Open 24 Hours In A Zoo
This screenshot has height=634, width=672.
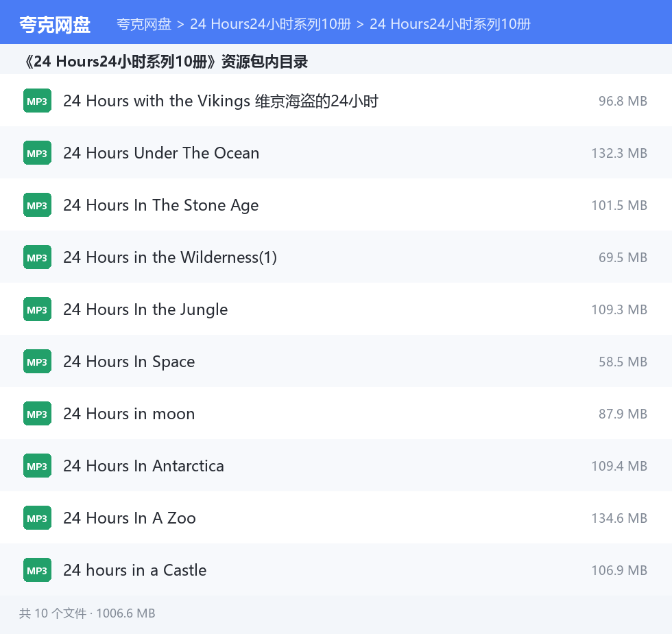[x=130, y=518]
